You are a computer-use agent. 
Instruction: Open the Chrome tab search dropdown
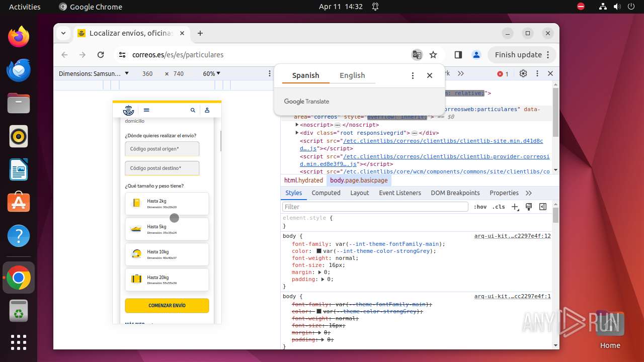point(63,33)
